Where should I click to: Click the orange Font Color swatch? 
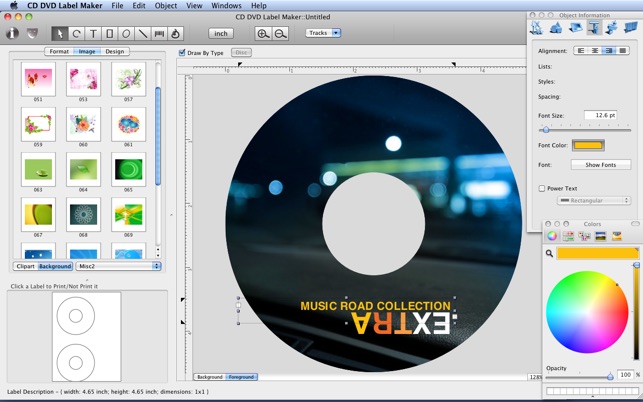pyautogui.click(x=587, y=146)
